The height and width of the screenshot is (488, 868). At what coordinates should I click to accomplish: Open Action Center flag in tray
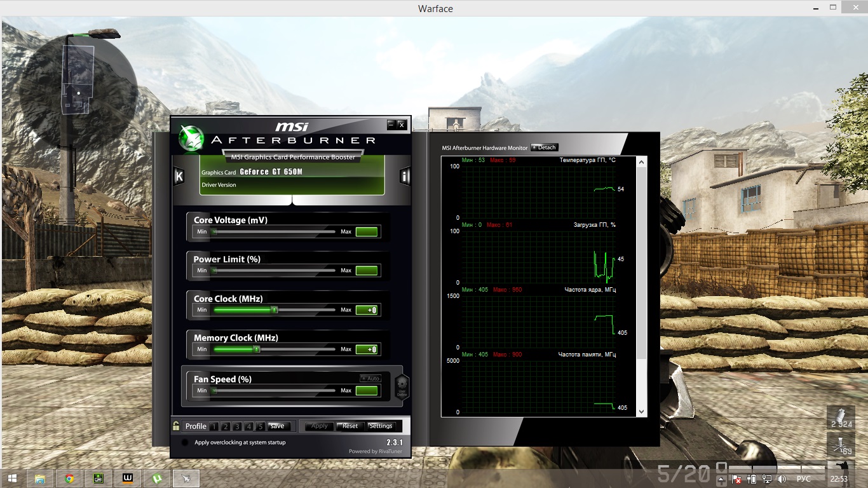[x=737, y=479]
